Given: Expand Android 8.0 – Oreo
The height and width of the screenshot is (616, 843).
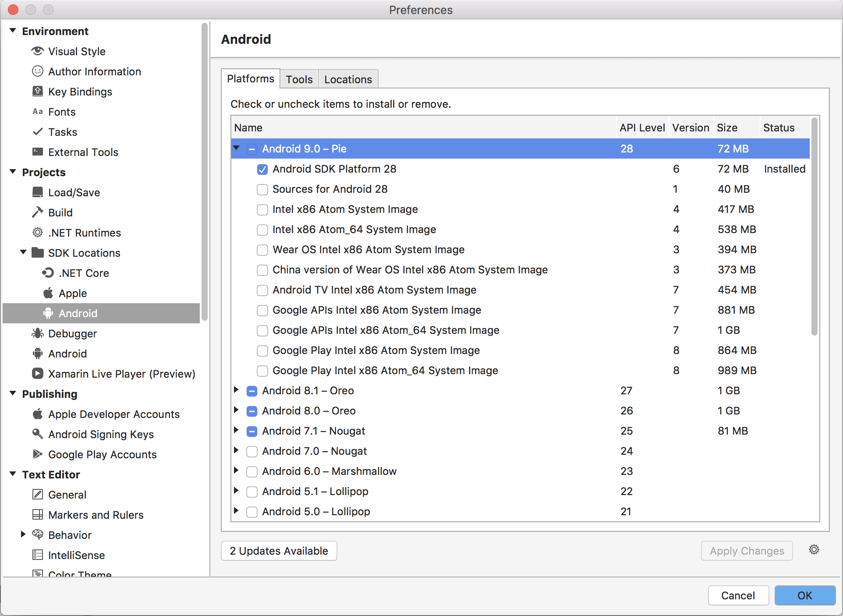Looking at the screenshot, I should pos(237,410).
